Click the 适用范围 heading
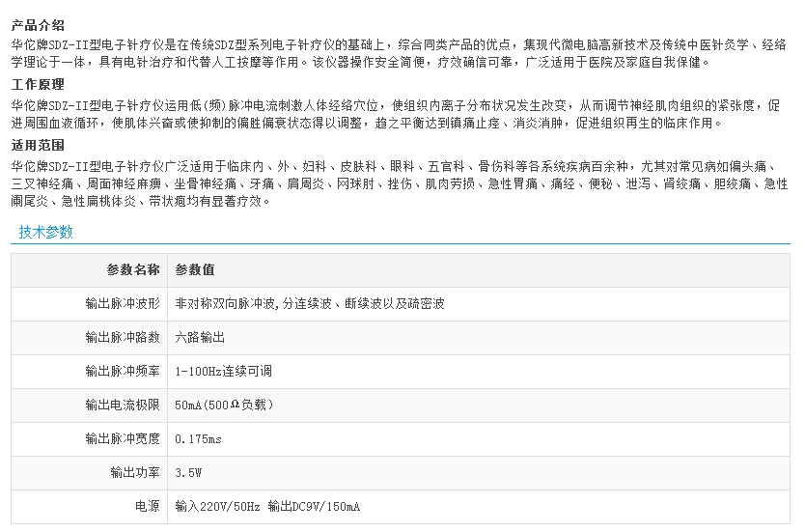Image resolution: width=805 pixels, height=532 pixels. coord(38,145)
